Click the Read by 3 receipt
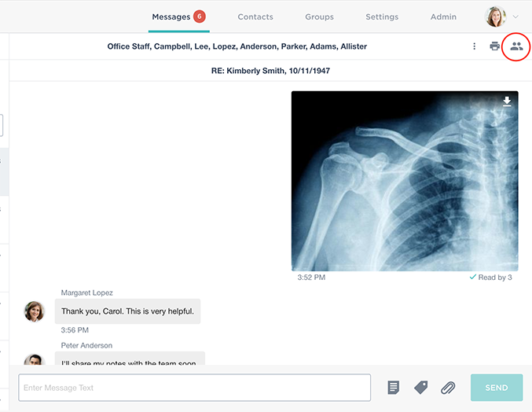 click(x=490, y=278)
